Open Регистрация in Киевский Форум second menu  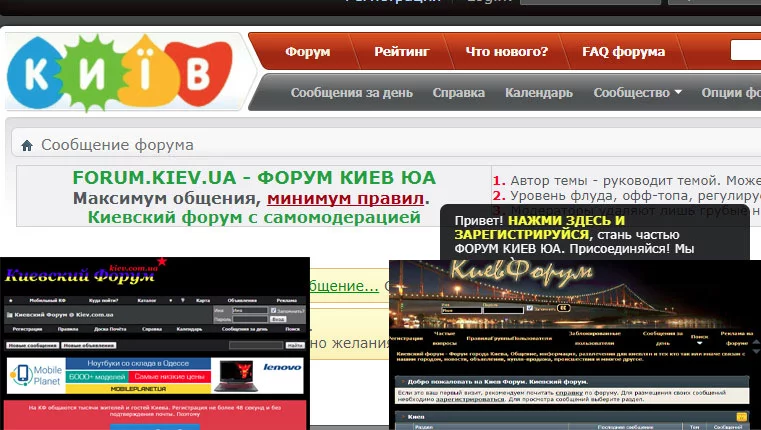[x=27, y=329]
